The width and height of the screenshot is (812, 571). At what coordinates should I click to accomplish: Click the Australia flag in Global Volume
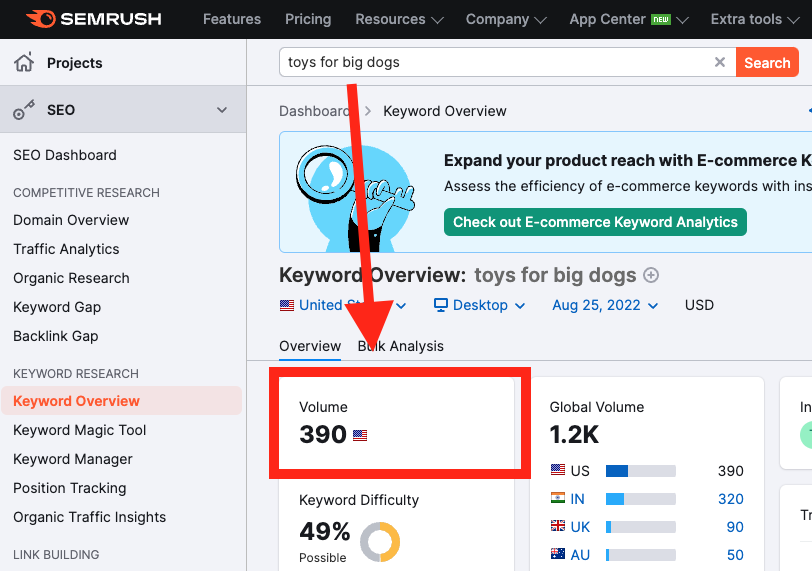[558, 554]
